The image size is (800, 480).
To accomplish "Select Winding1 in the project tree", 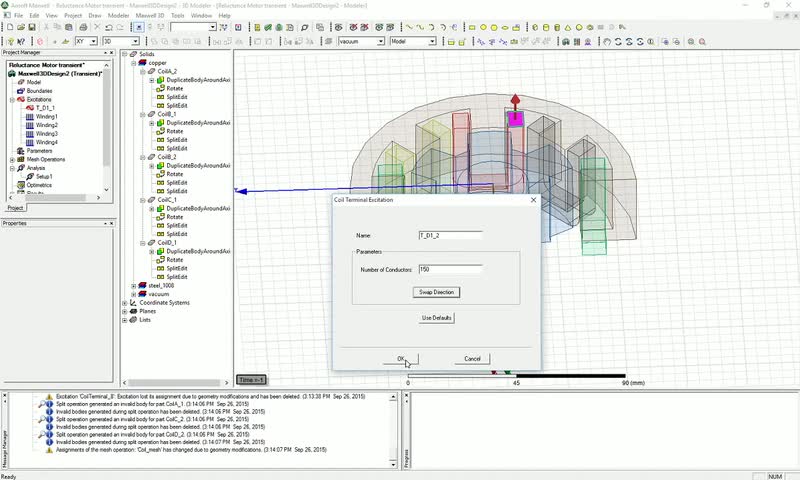I will 46,117.
